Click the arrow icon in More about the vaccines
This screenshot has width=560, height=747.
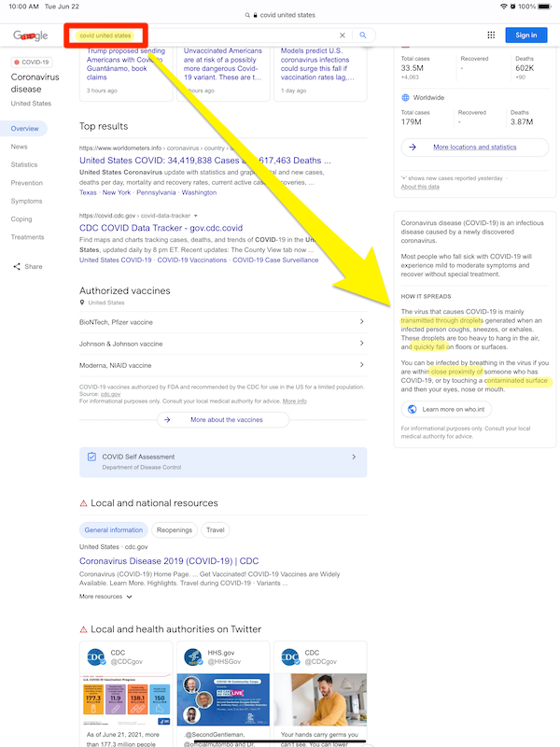pyautogui.click(x=167, y=419)
